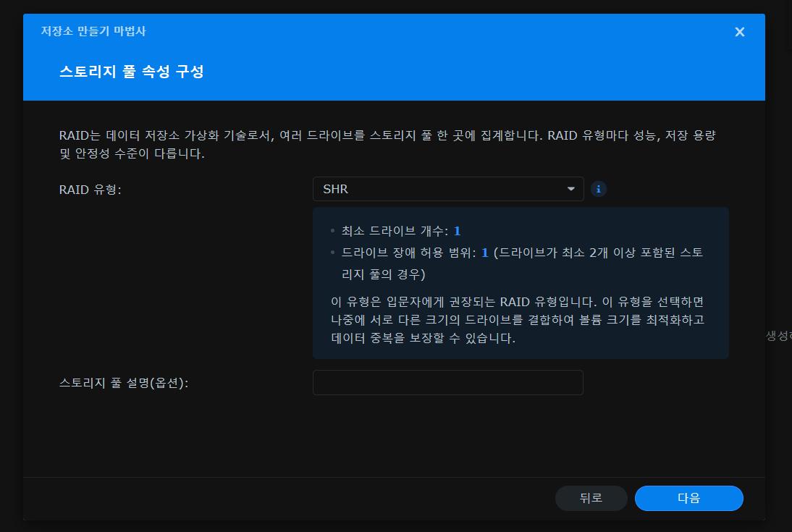Focus the 스토리지 풀 설명 input field
Image resolution: width=792 pixels, height=532 pixels.
point(447,383)
